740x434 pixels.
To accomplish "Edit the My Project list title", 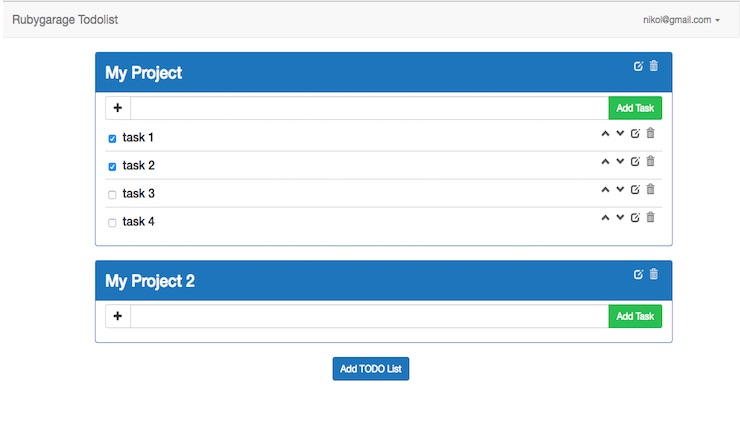I will [639, 66].
